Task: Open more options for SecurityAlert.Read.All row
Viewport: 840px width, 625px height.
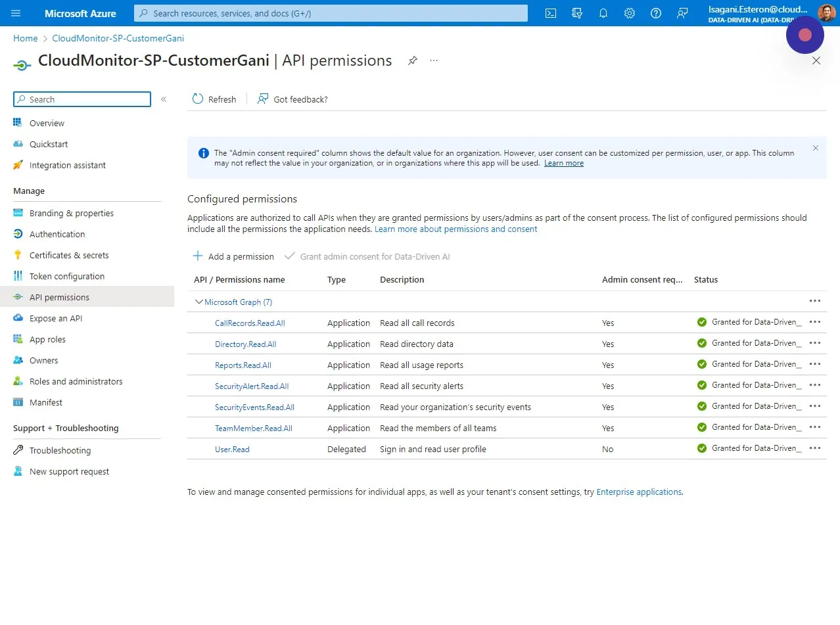Action: [815, 385]
